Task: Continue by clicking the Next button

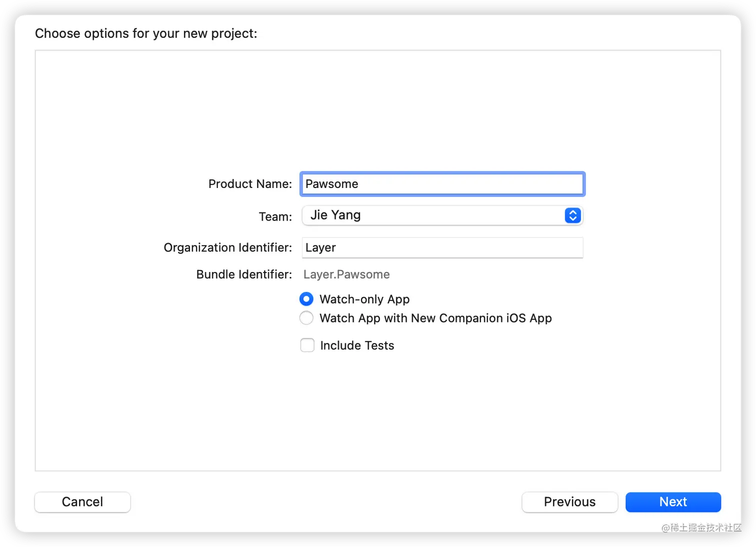Action: tap(673, 502)
